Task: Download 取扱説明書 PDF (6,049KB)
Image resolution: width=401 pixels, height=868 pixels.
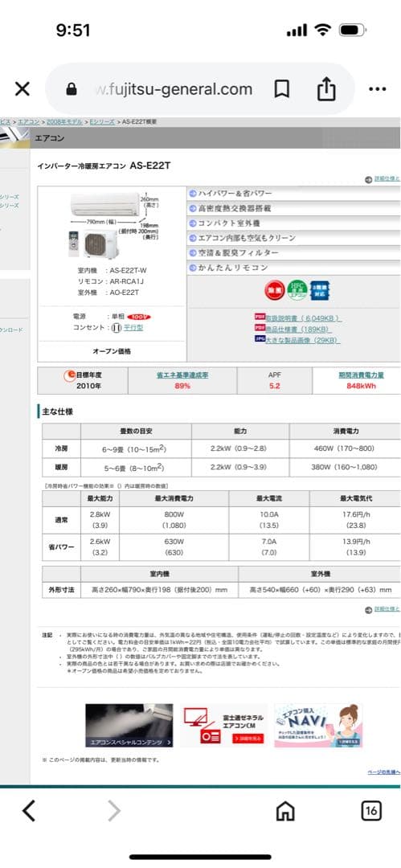Action: pos(304,319)
